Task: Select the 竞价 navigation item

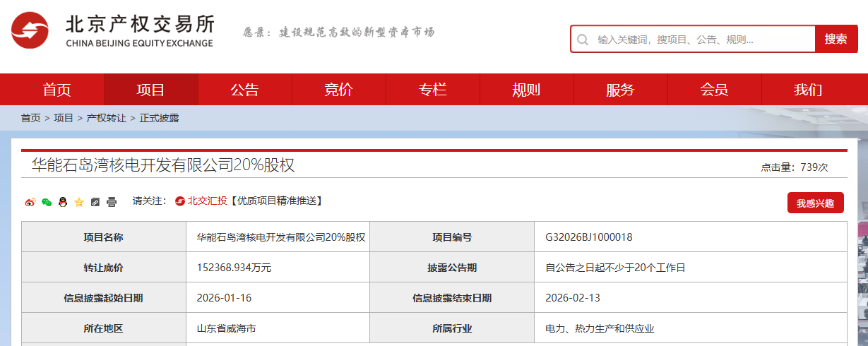Action: tap(338, 90)
